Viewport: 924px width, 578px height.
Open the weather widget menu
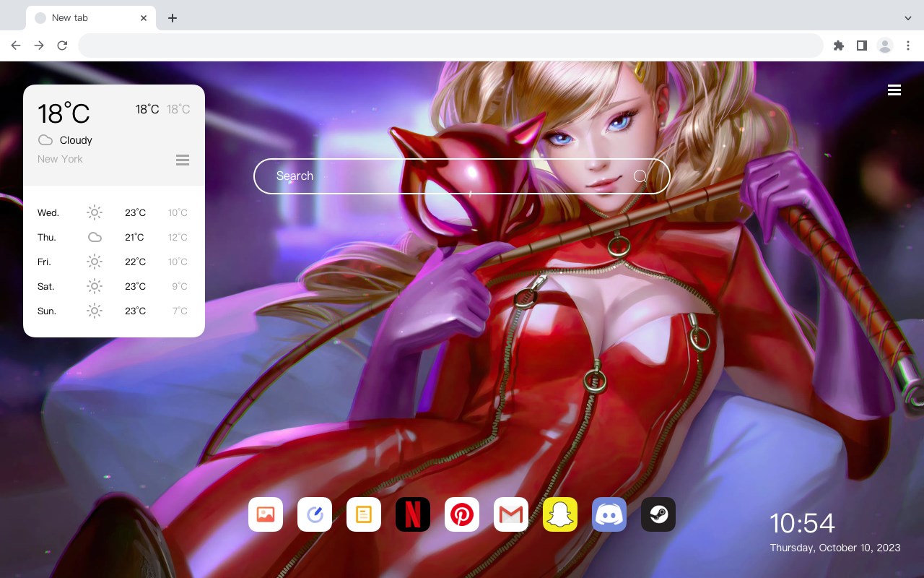point(183,160)
